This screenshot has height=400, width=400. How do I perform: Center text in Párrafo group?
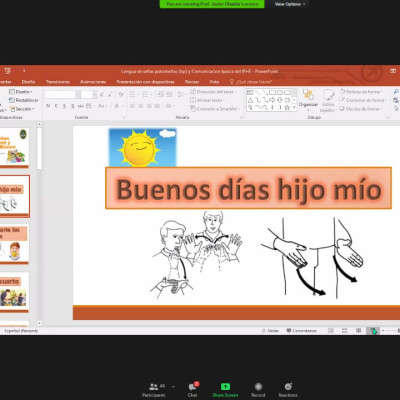(141, 106)
